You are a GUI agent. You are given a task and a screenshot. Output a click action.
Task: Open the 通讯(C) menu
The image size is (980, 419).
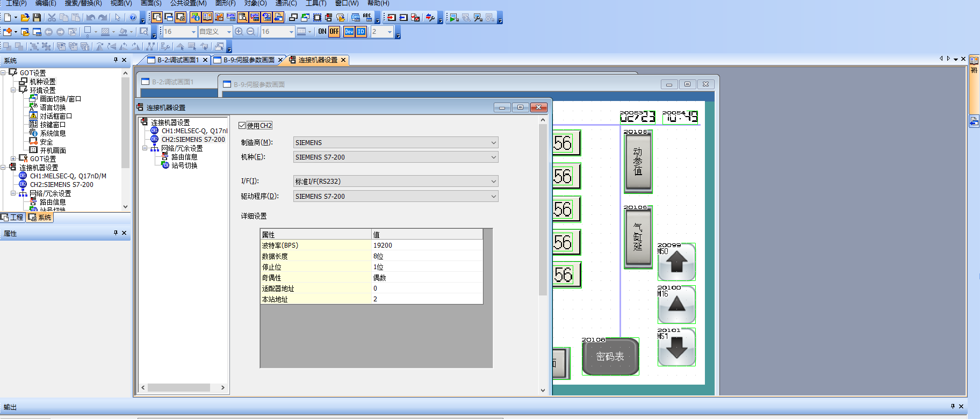286,3
